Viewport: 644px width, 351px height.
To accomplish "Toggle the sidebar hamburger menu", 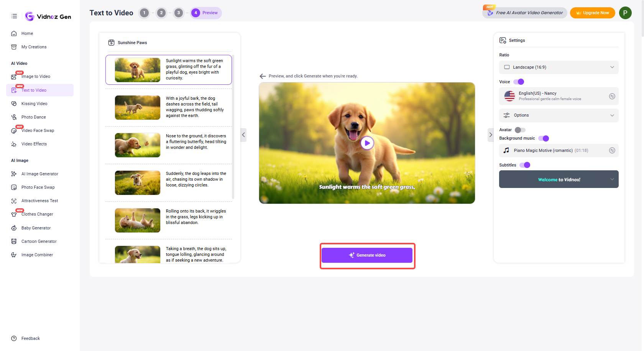I will coord(14,16).
